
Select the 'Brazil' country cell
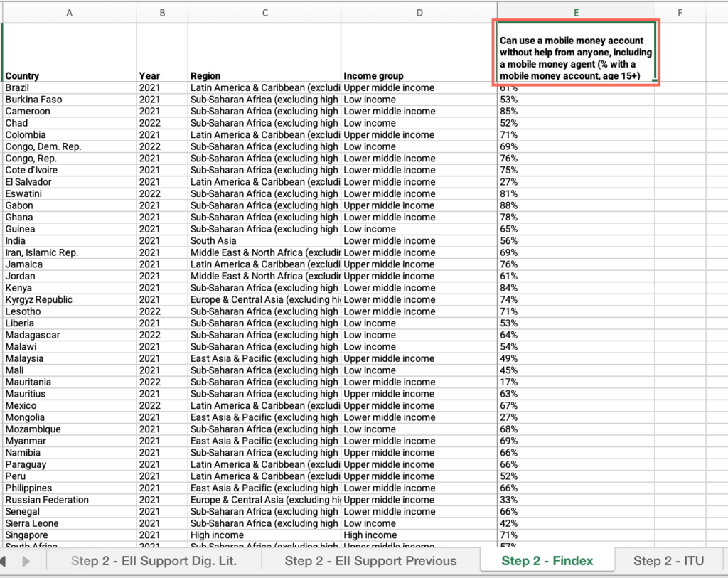(x=69, y=87)
